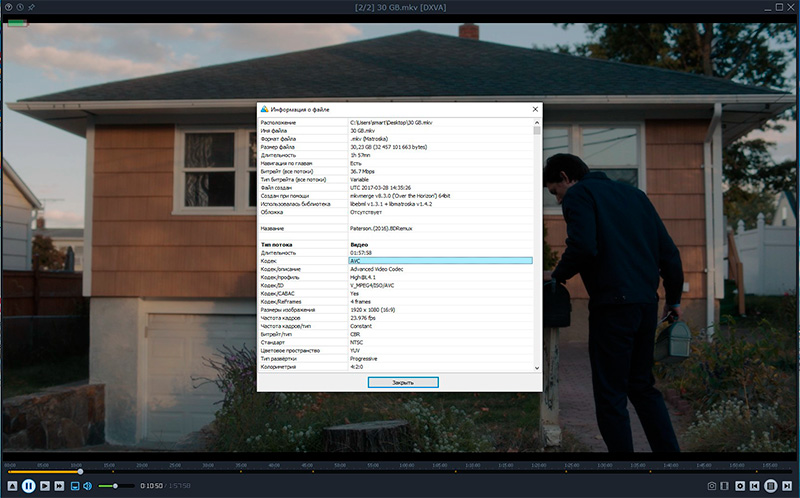Take a screenshot with camera icon
This screenshot has height=498, width=800.
(713, 485)
